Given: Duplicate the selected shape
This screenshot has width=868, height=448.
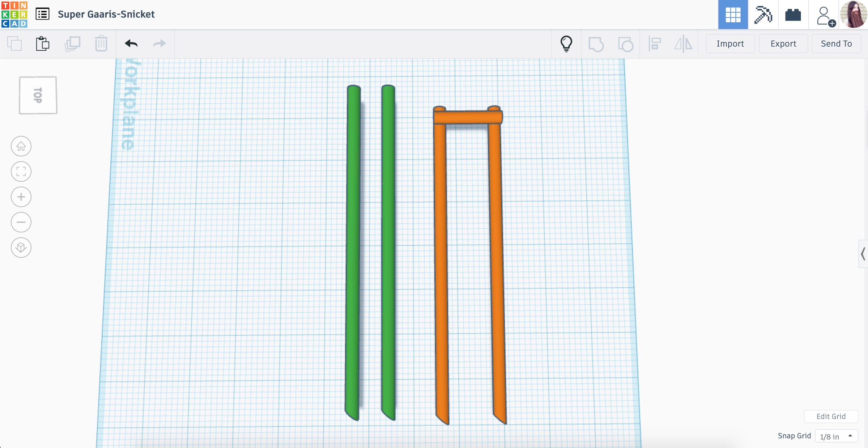Looking at the screenshot, I should [x=72, y=43].
